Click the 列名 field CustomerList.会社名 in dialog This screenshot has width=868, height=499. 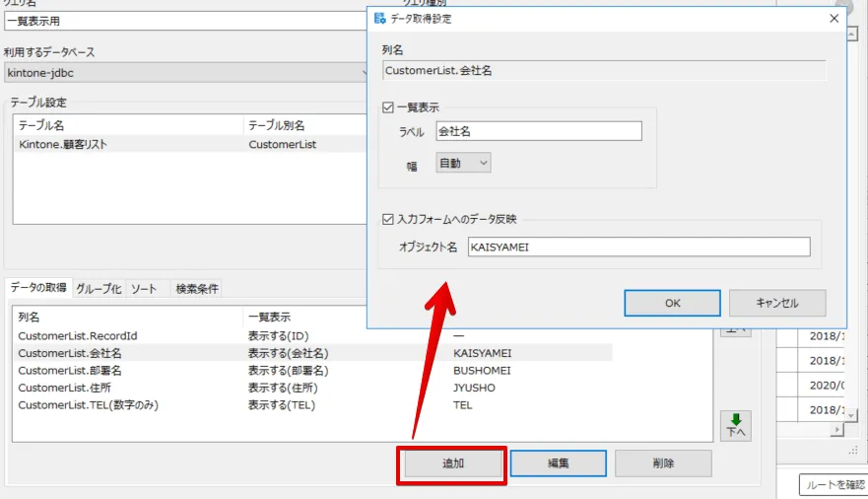604,71
